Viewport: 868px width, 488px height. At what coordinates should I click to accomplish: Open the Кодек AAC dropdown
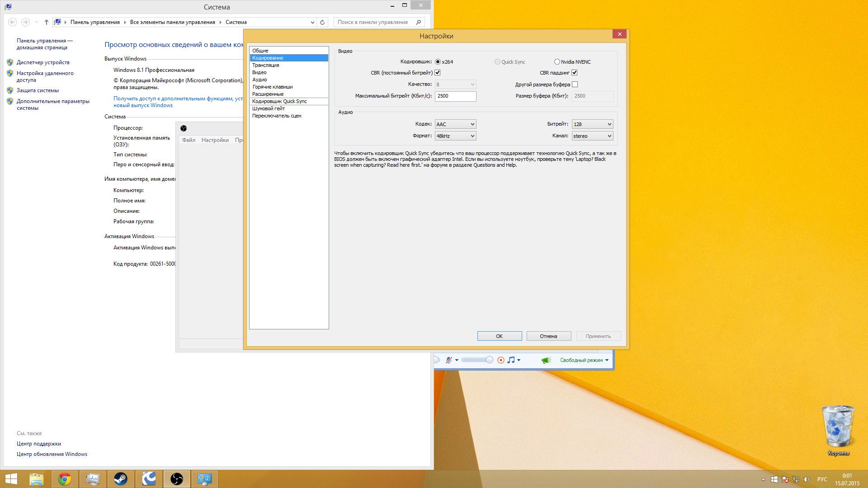click(455, 124)
